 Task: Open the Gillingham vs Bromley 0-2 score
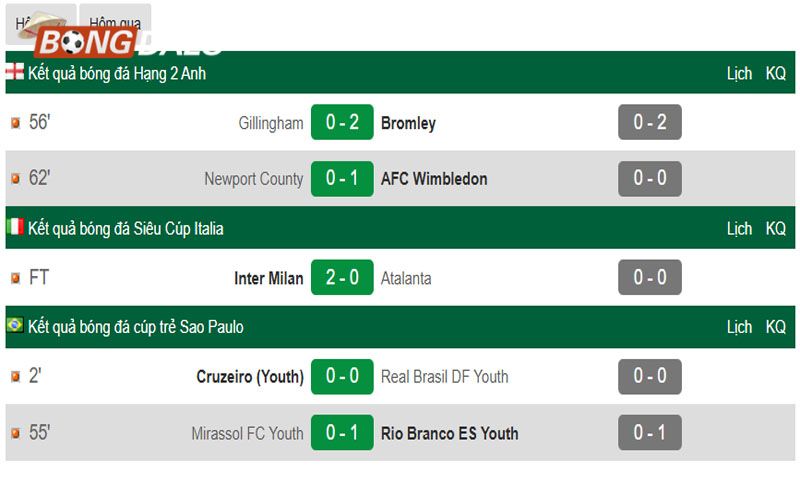(x=342, y=122)
